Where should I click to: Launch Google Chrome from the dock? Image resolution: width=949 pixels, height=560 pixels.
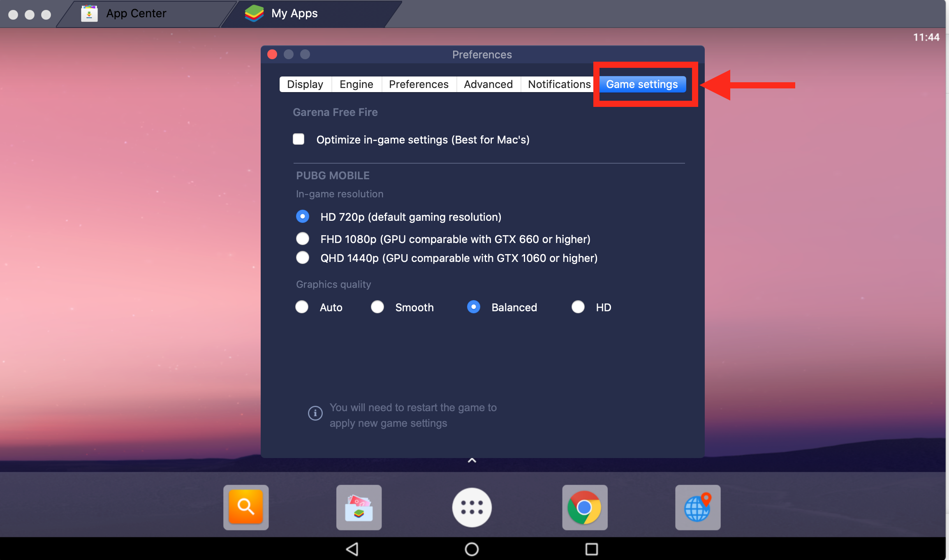click(x=584, y=508)
